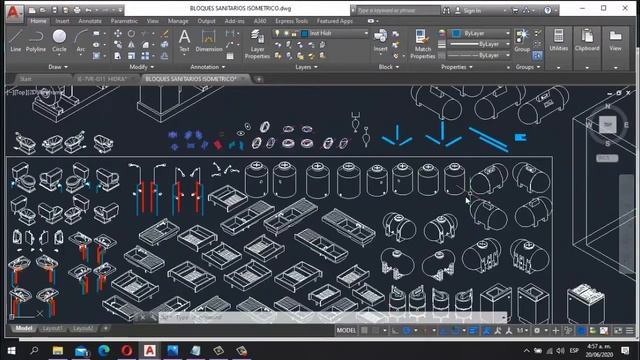Click the keyword search field
The image size is (640, 360).
398,10
